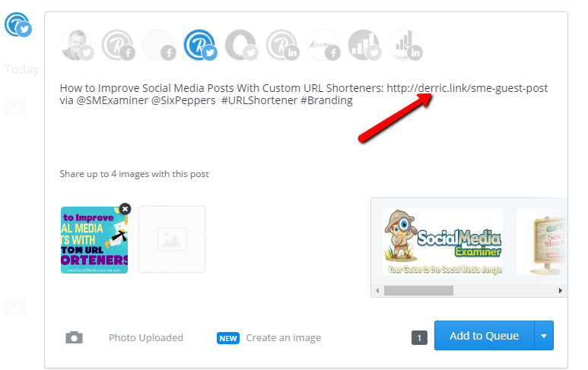Click the lower faded image icon in the sidebar

coord(14,307)
